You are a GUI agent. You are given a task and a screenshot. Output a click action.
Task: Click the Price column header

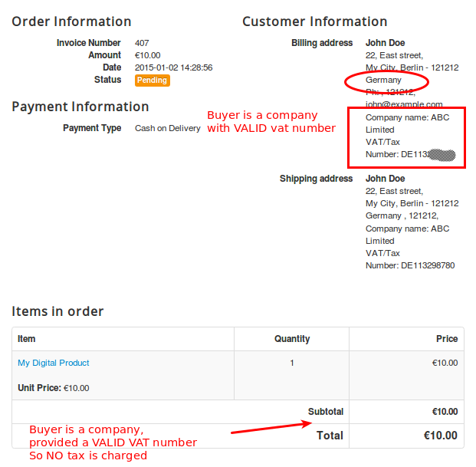pyautogui.click(x=447, y=339)
